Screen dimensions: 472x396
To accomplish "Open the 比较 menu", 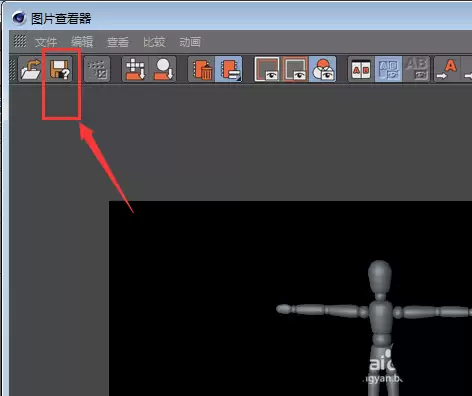I will click(154, 42).
